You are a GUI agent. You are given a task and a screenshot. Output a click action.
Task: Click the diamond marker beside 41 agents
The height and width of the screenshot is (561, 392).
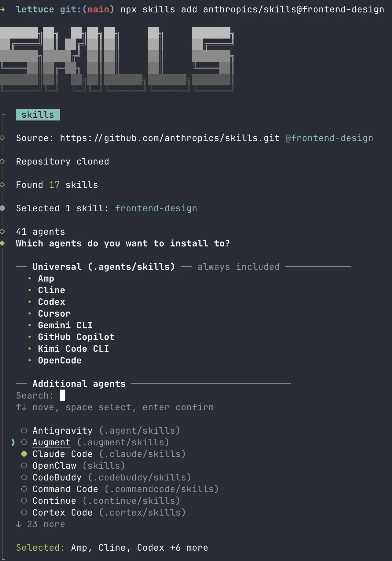pyautogui.click(x=3, y=231)
